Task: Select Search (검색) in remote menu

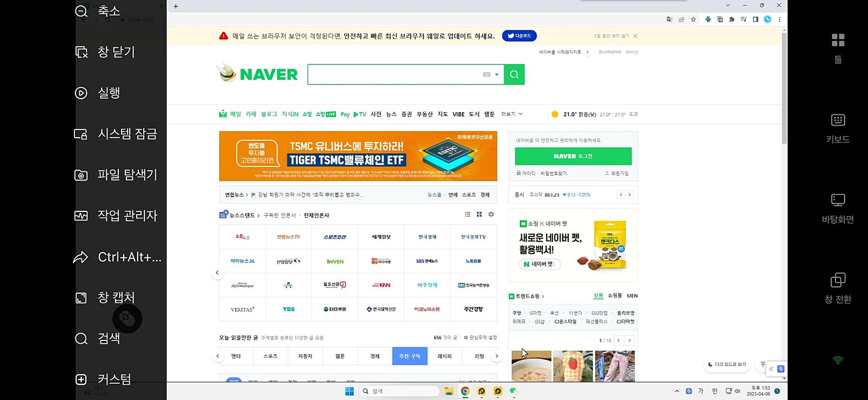Action: (x=98, y=339)
